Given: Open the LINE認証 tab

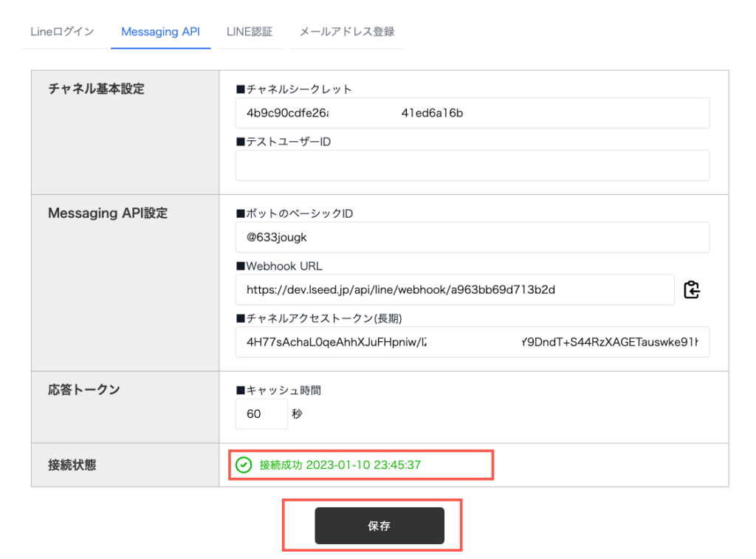Looking at the screenshot, I should (x=250, y=32).
